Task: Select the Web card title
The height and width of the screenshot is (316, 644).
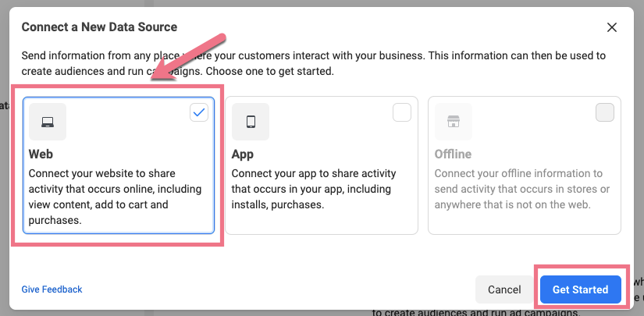Action: click(x=41, y=154)
